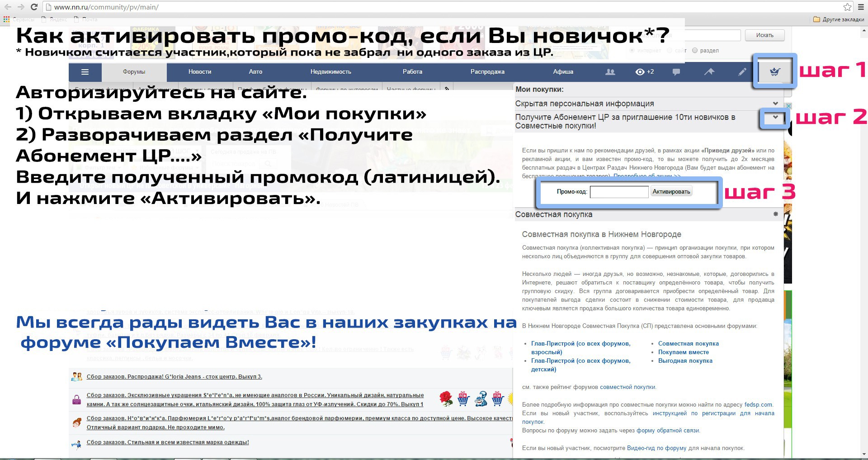This screenshot has width=868, height=460.
Task: Open the форму обратной связи link
Action: (668, 431)
